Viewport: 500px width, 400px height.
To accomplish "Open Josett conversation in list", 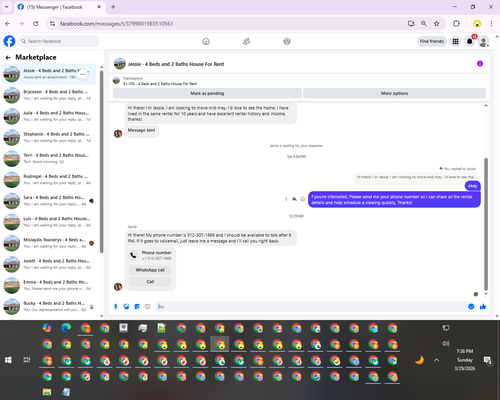I will pos(49,264).
